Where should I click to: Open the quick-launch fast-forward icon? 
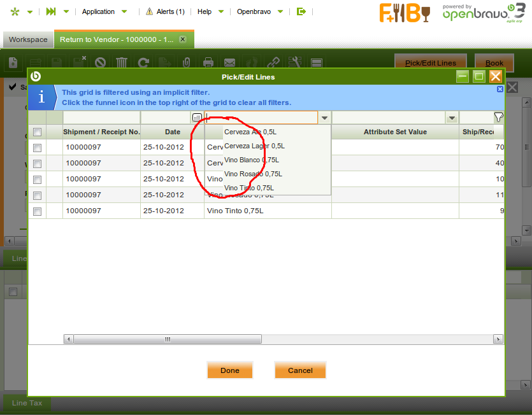tap(51, 11)
